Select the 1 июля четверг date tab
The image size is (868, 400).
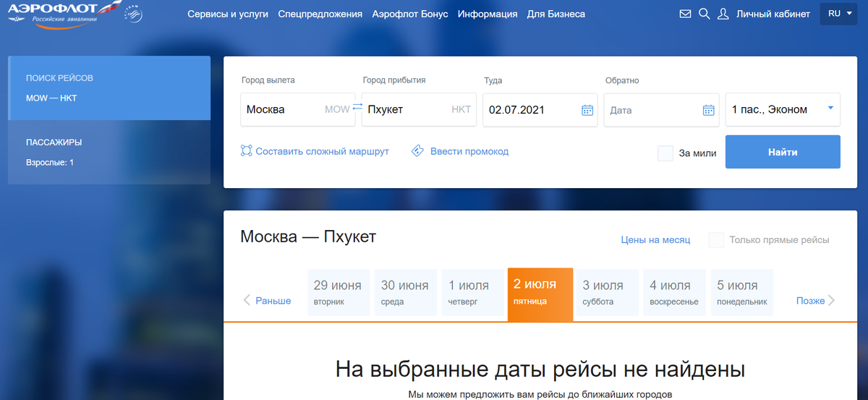[x=473, y=292]
